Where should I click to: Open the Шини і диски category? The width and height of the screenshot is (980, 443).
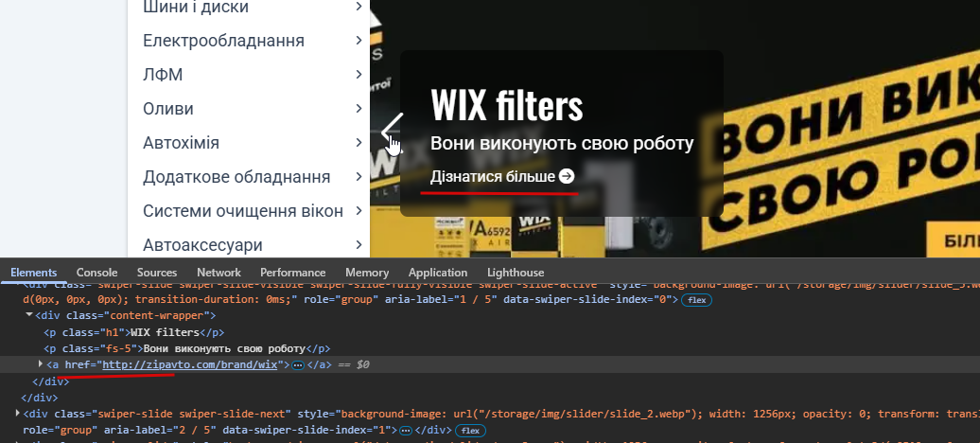click(x=196, y=7)
